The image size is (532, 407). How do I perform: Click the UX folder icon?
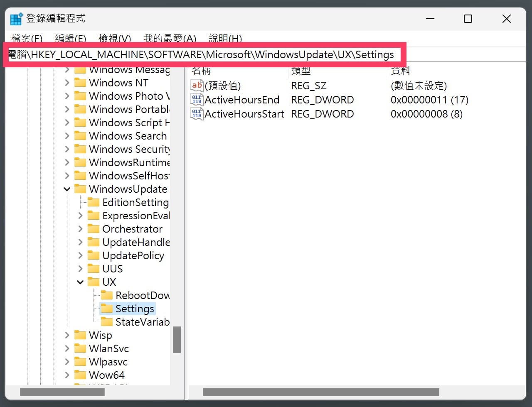click(x=93, y=282)
